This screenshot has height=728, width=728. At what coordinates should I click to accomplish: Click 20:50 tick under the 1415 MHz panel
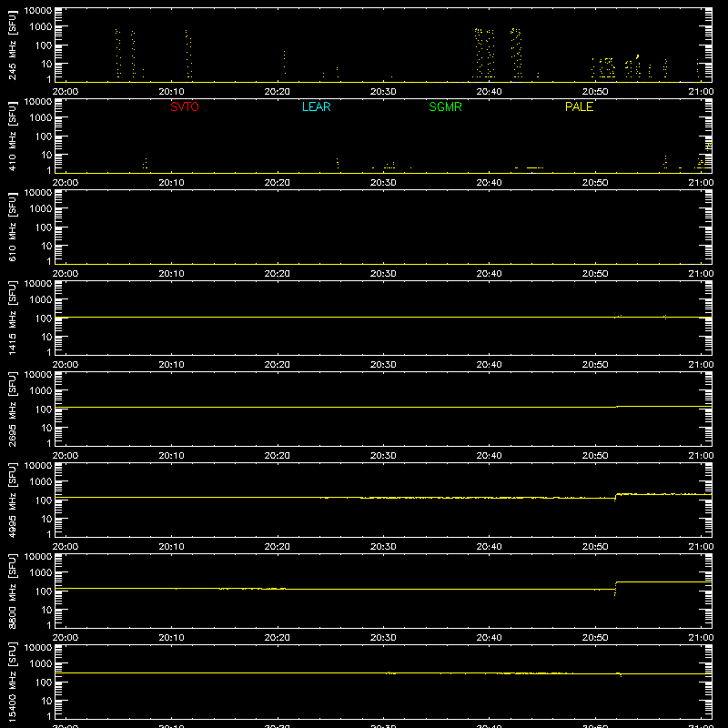595,365
